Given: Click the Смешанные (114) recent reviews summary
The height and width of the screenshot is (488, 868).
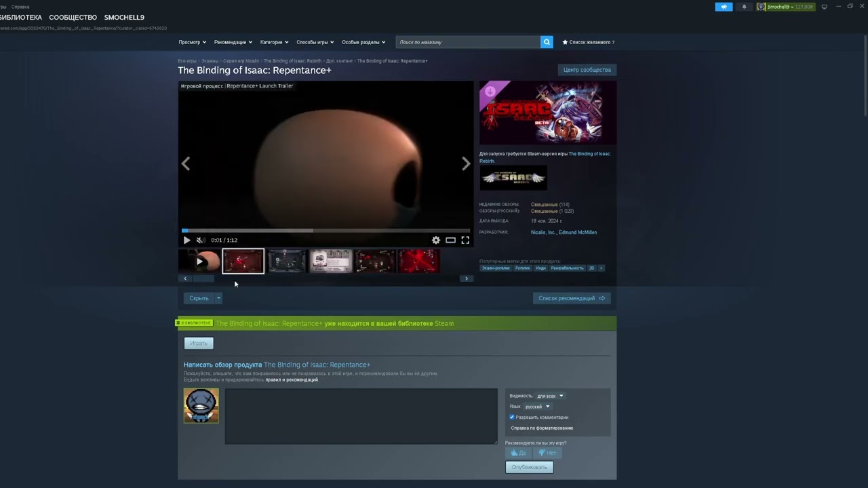Looking at the screenshot, I should click(x=550, y=205).
